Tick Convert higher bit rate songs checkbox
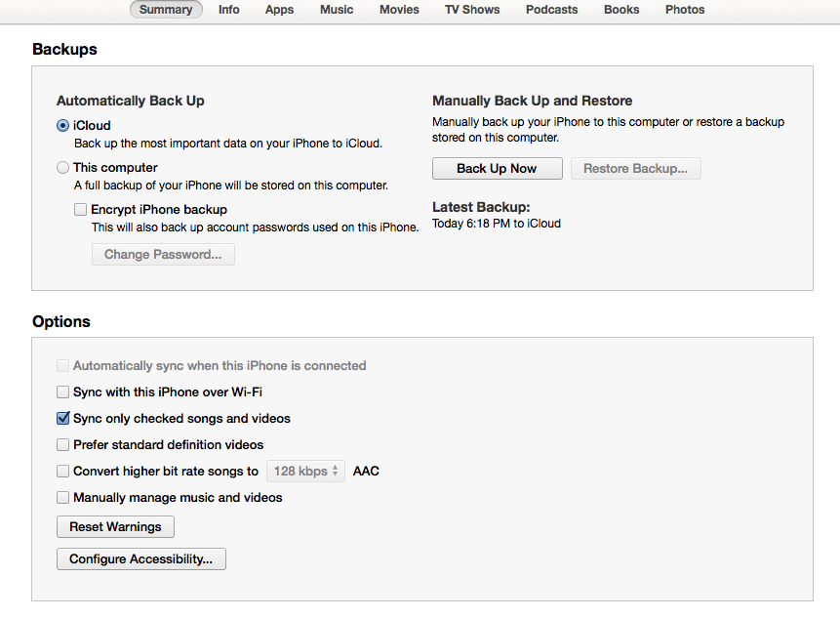This screenshot has width=840, height=619. (x=62, y=471)
